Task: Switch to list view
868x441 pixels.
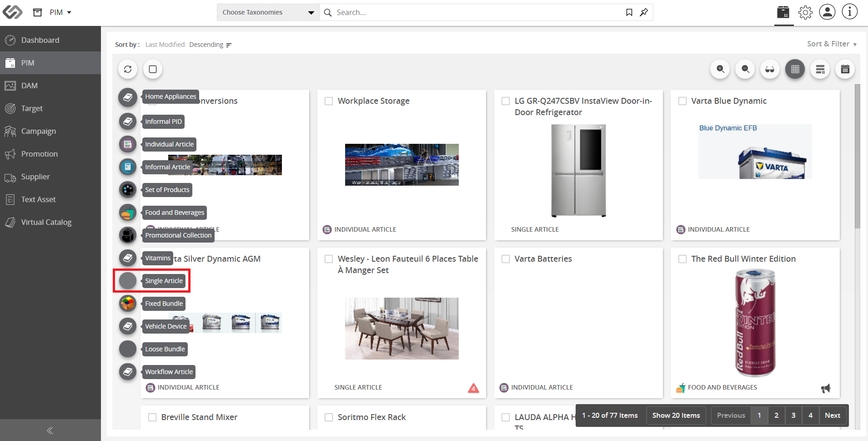Action: [820, 69]
